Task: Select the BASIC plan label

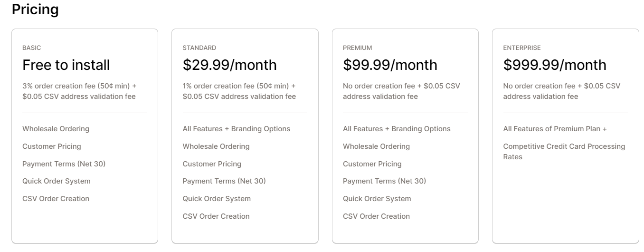Action: 32,48
